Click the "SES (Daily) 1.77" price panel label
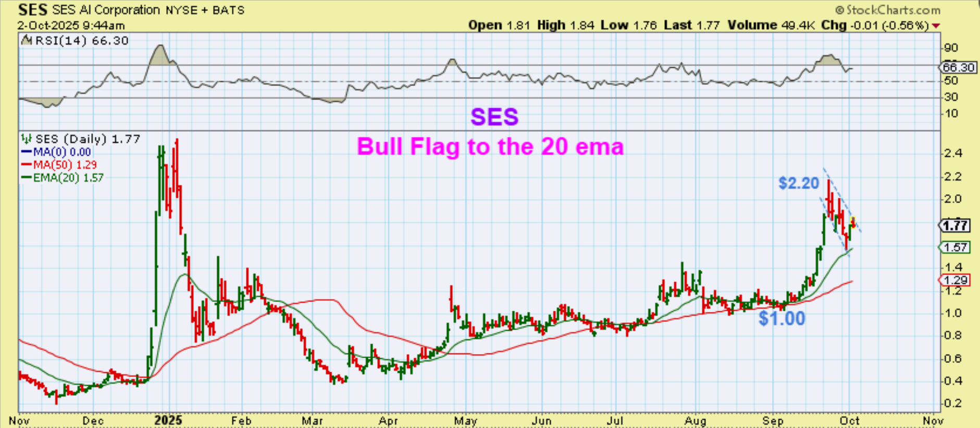 click(88, 139)
